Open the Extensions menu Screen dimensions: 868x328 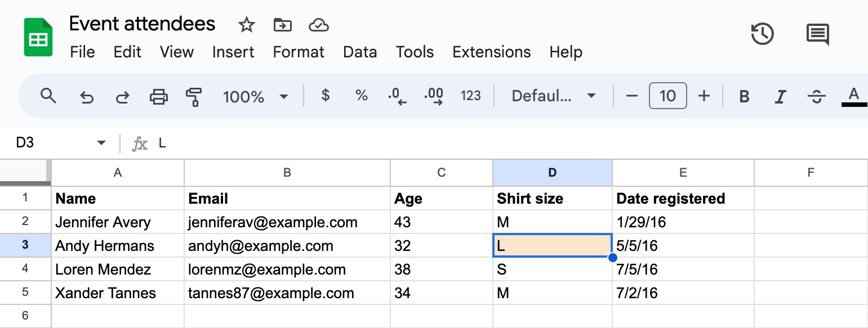[491, 52]
